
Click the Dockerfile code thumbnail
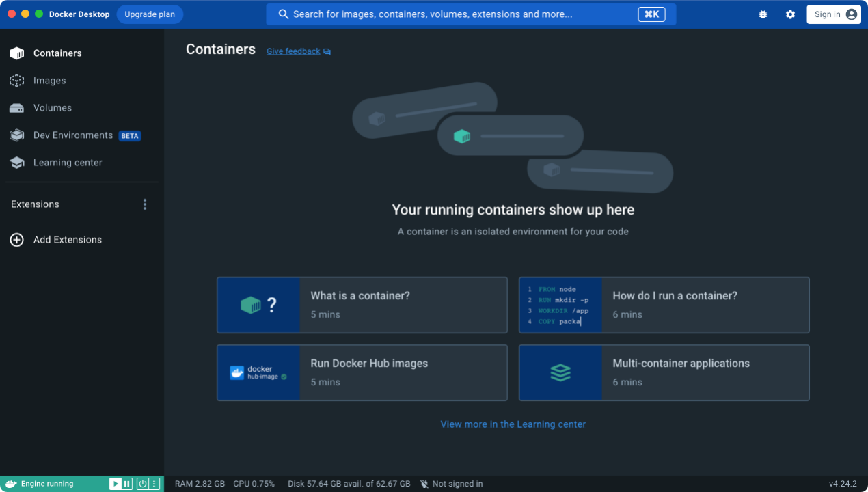561,305
